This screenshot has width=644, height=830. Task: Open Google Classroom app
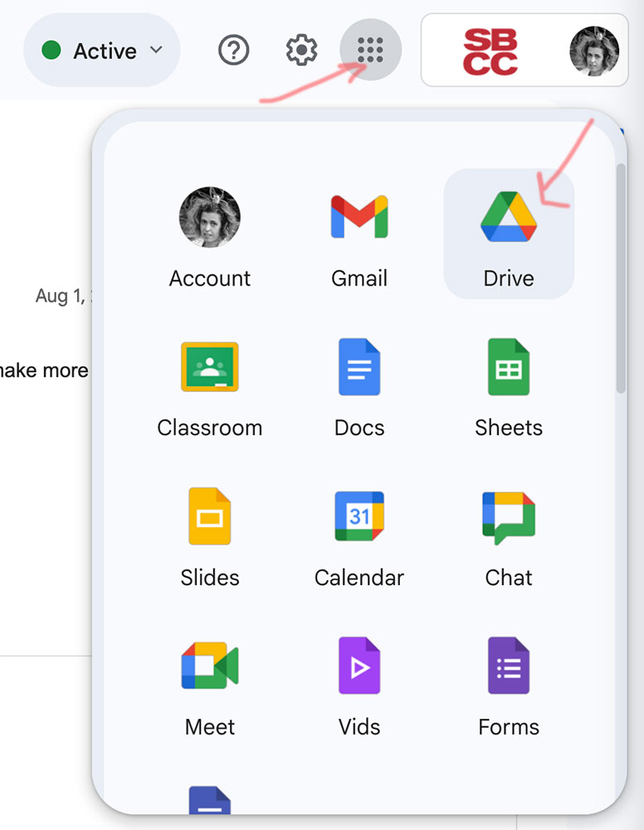209,383
